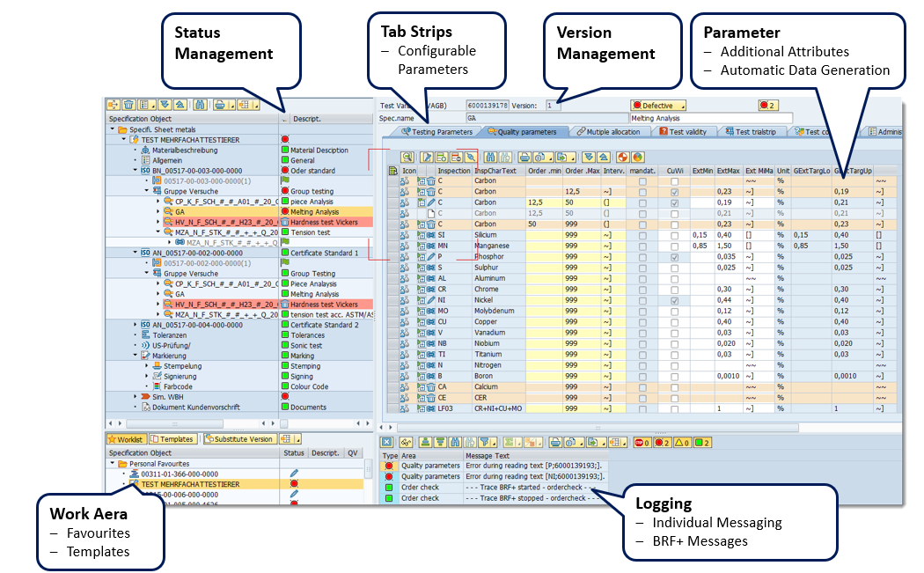This screenshot has width=924, height=573.
Task: Click pencil edit icon in Phosphor row
Action: click(x=431, y=256)
